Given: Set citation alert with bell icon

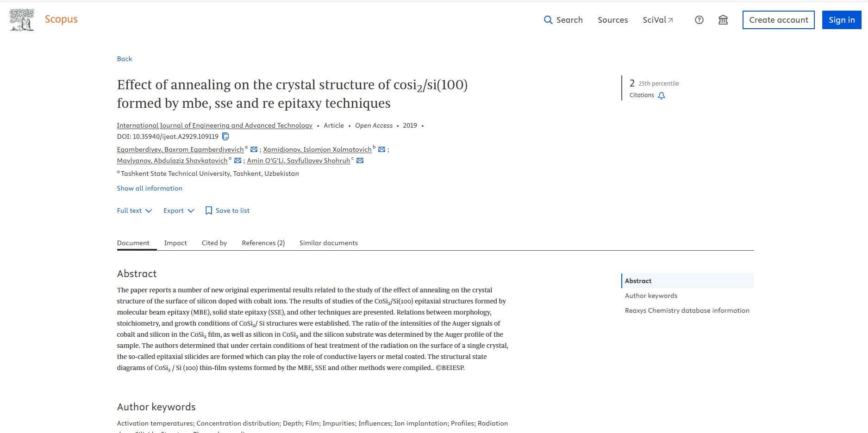Looking at the screenshot, I should click(662, 95).
